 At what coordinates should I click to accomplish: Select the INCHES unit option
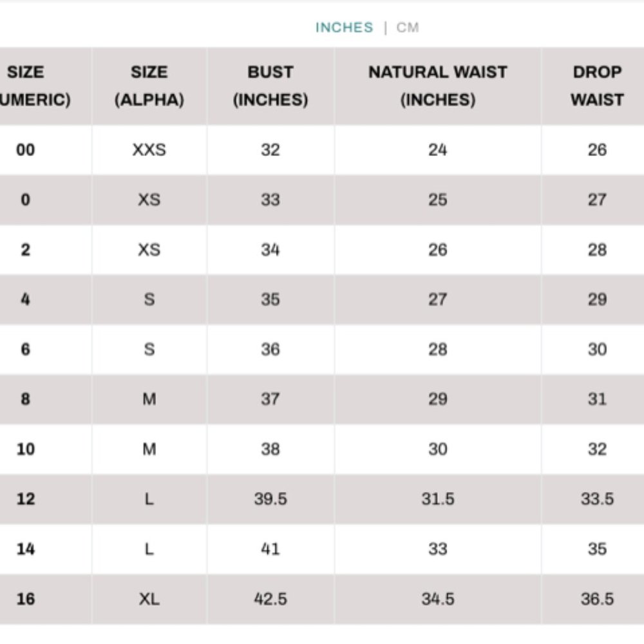[344, 28]
